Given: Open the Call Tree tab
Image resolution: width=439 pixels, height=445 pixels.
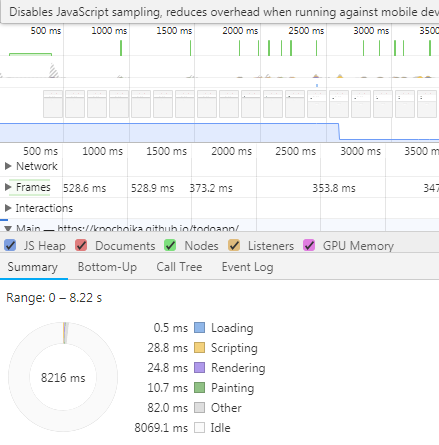Looking at the screenshot, I should pyautogui.click(x=179, y=267).
